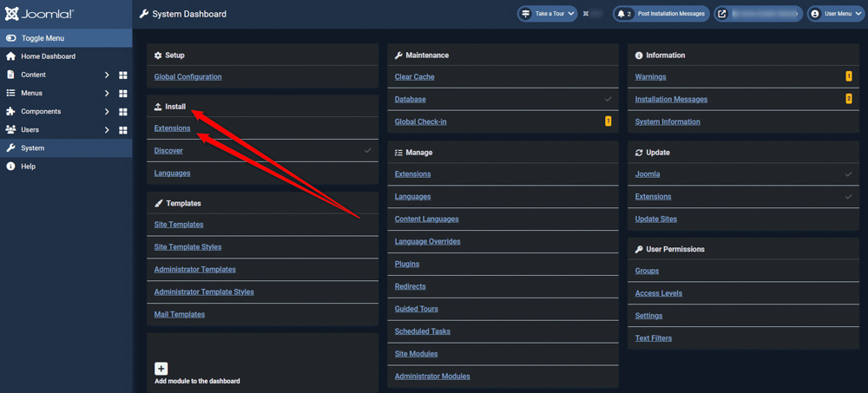
Task: Click the Global Check-in count badge
Action: [608, 121]
